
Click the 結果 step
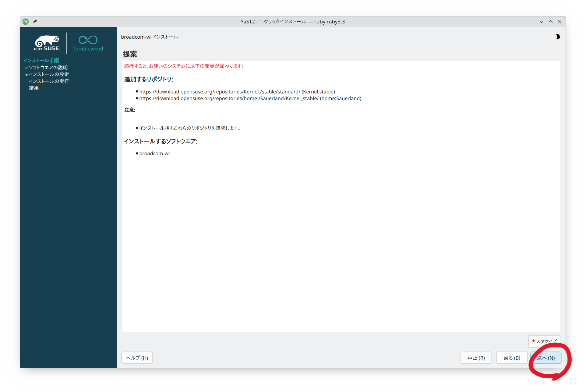[x=34, y=88]
